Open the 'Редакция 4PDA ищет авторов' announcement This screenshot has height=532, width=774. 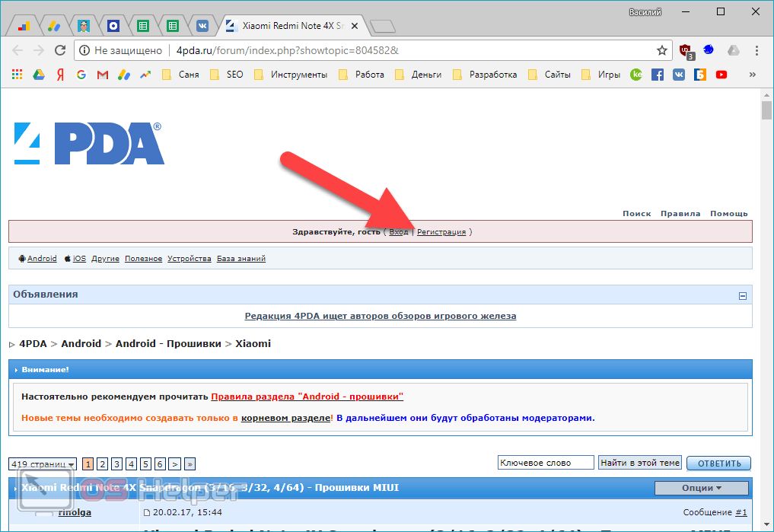pyautogui.click(x=380, y=317)
